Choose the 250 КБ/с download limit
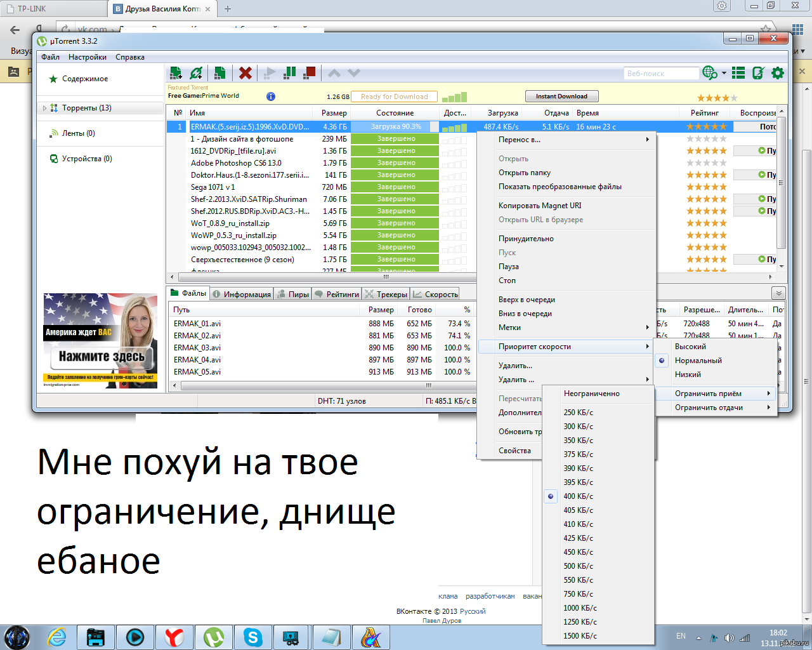This screenshot has width=812, height=650. [x=598, y=413]
